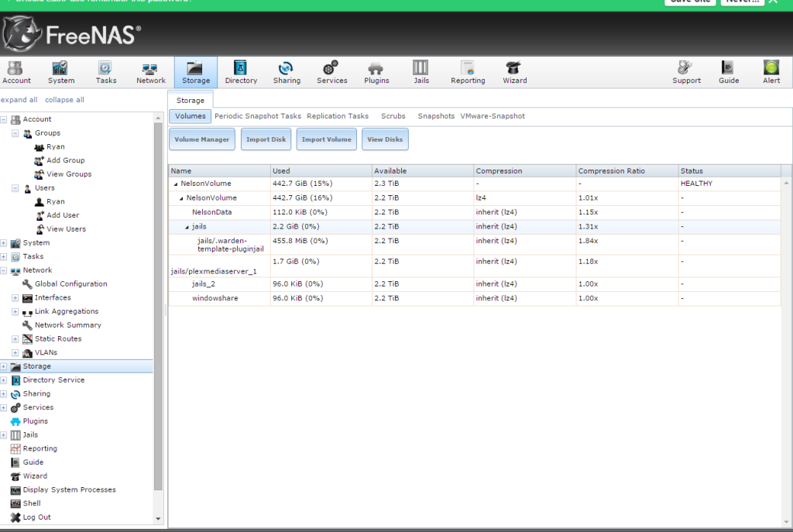The image size is (793, 532).
Task: Open the Periodic Snapshot Tasks tab
Action: 257,116
